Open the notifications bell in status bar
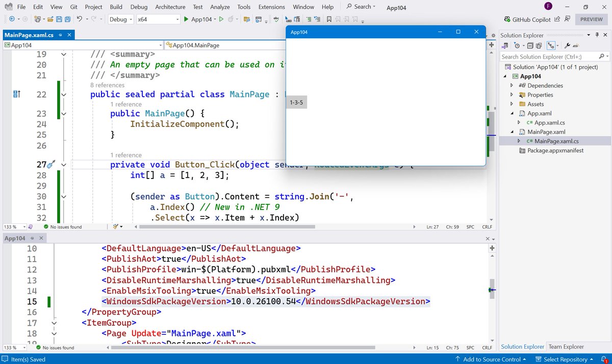Viewport: 612px width, 364px height. (603, 359)
